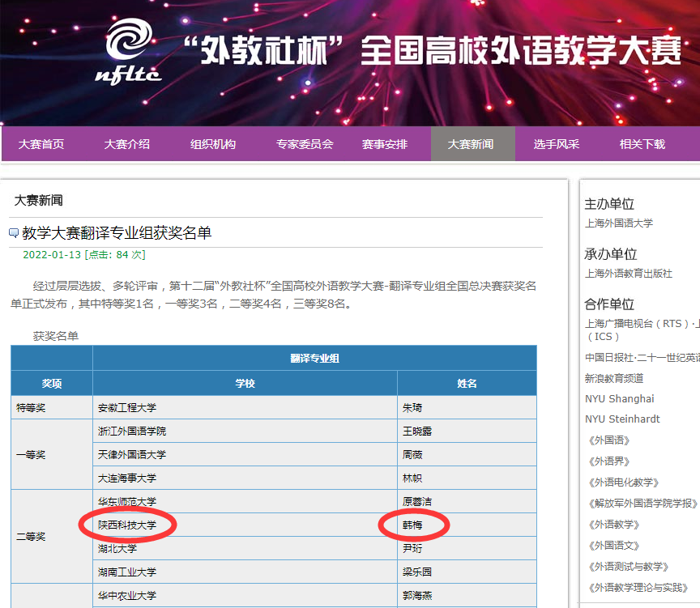Click the article title 教学大赛翻译专业组获奖名单
The height and width of the screenshot is (608, 700).
[x=117, y=233]
